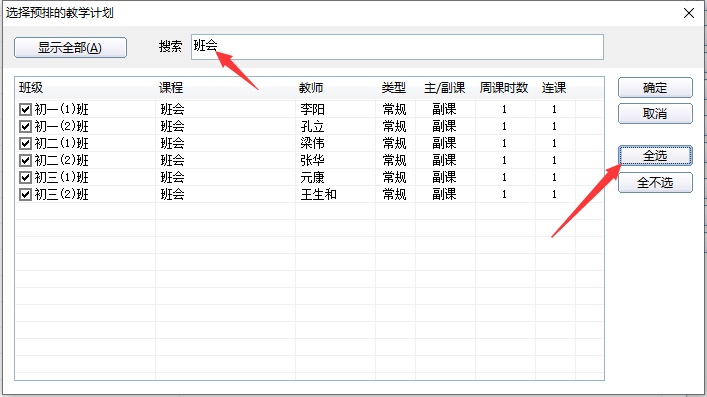Viewport: 707px width, 397px height.
Task: Toggle the 初二(2)班 checkbox
Action: pos(25,161)
